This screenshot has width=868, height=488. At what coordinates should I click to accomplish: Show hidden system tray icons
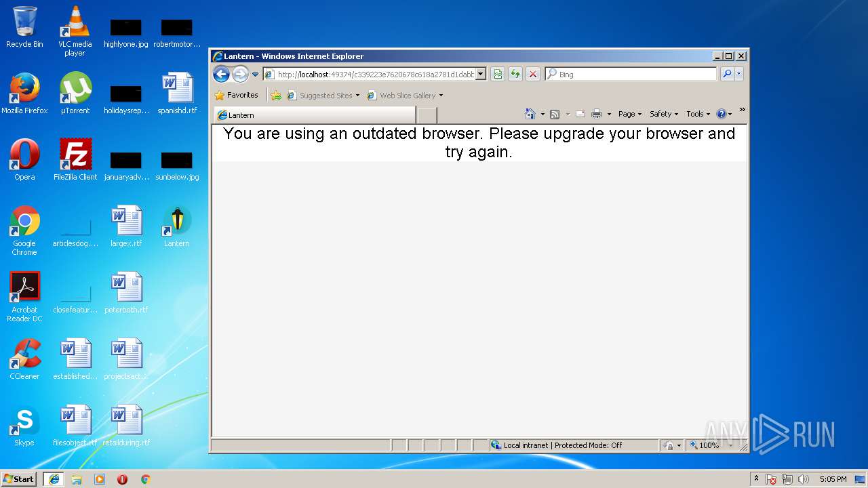point(756,479)
